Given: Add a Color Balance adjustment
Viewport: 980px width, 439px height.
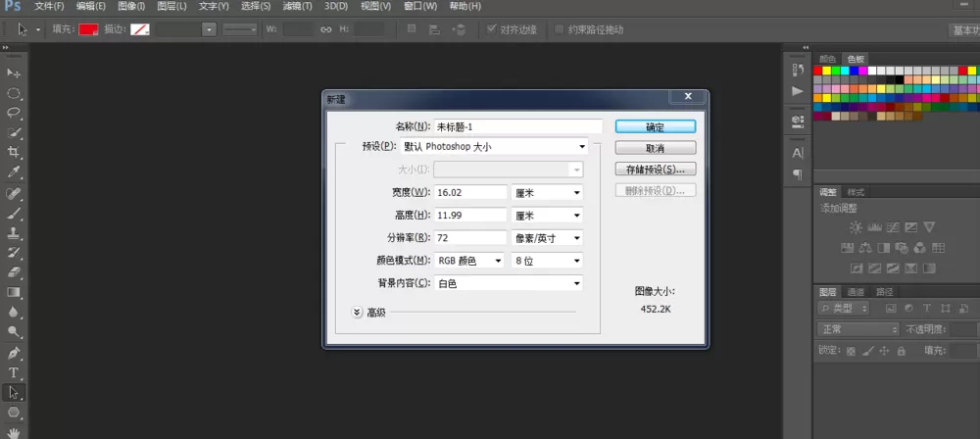Looking at the screenshot, I should [865, 248].
